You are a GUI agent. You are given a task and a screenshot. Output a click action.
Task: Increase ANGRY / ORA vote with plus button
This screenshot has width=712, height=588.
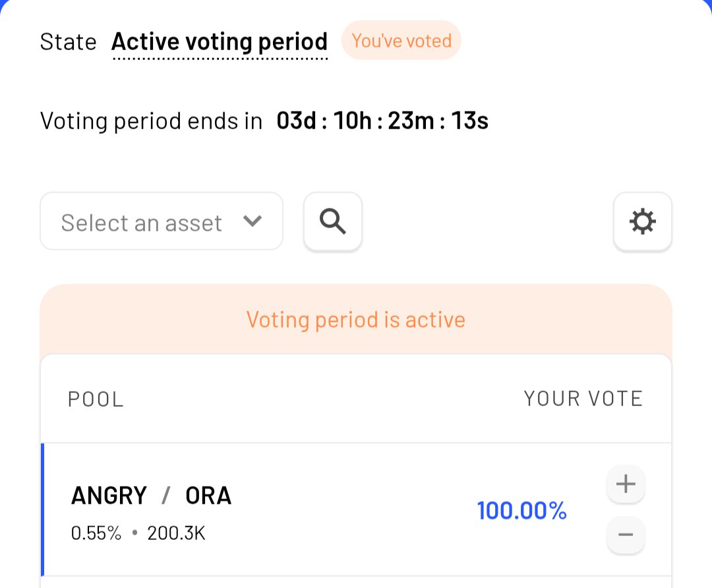point(625,485)
